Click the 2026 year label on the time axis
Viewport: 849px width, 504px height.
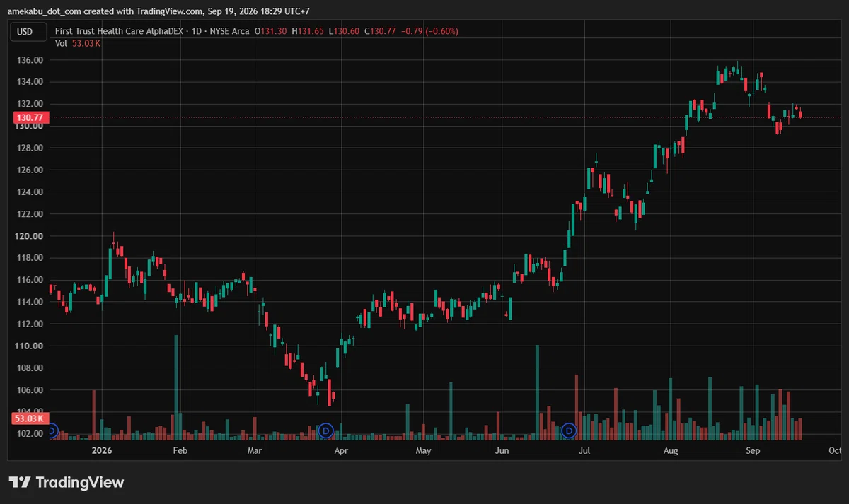[102, 450]
